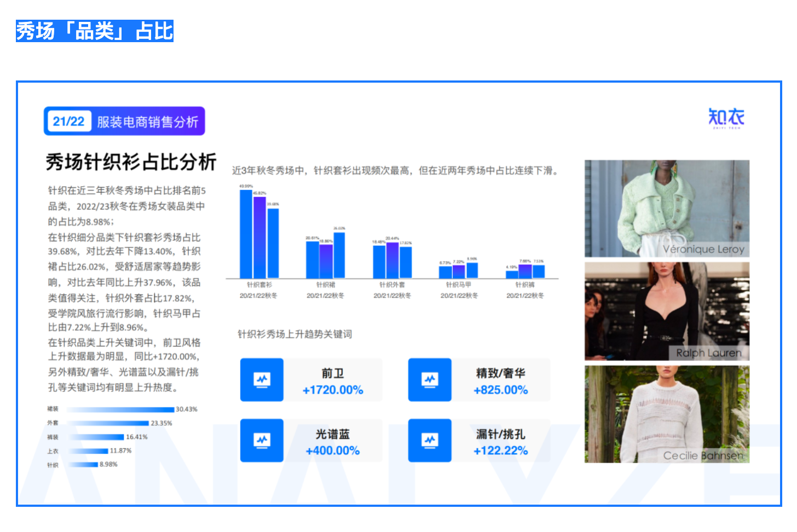Click the title 秀场针织衫占比分析
The width and height of the screenshot is (797, 532).
131,162
